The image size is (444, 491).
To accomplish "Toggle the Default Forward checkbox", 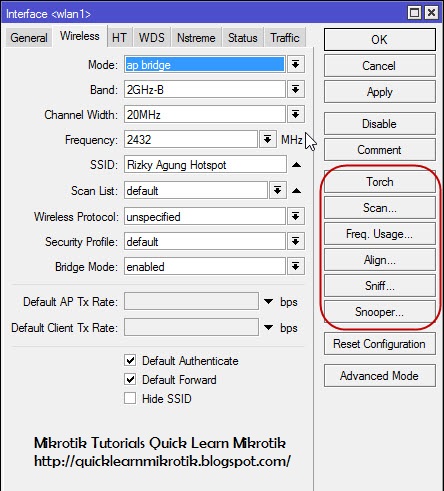I will [130, 379].
